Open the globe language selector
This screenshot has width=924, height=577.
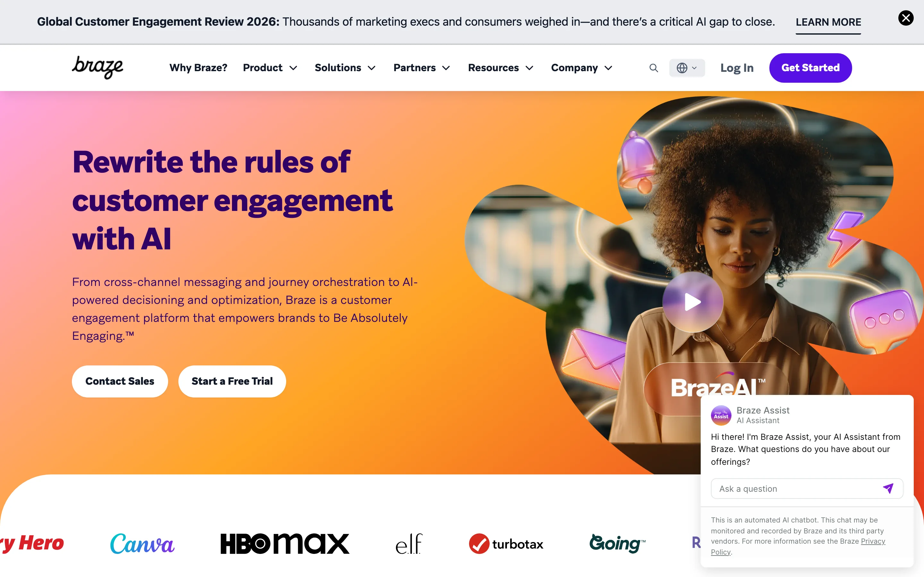click(687, 68)
